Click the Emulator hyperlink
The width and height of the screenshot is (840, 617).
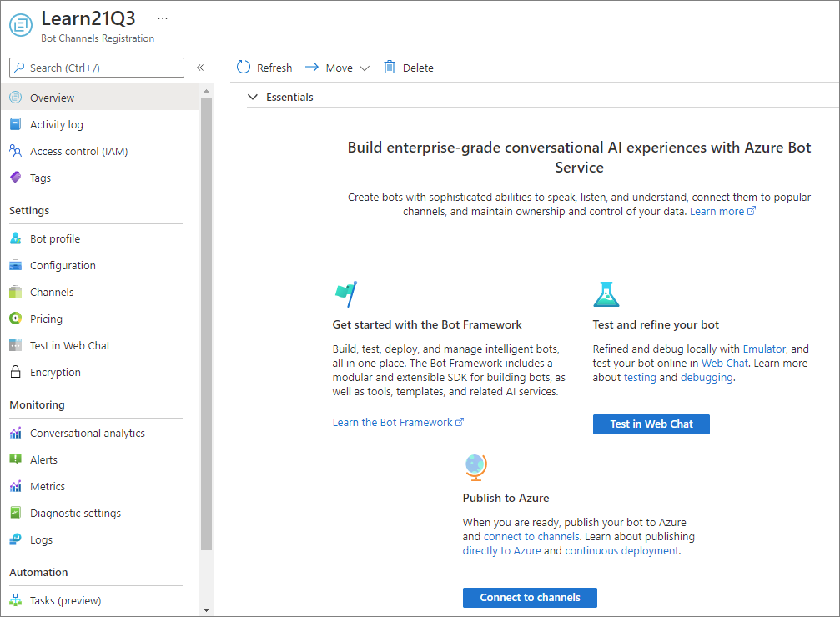tap(764, 349)
